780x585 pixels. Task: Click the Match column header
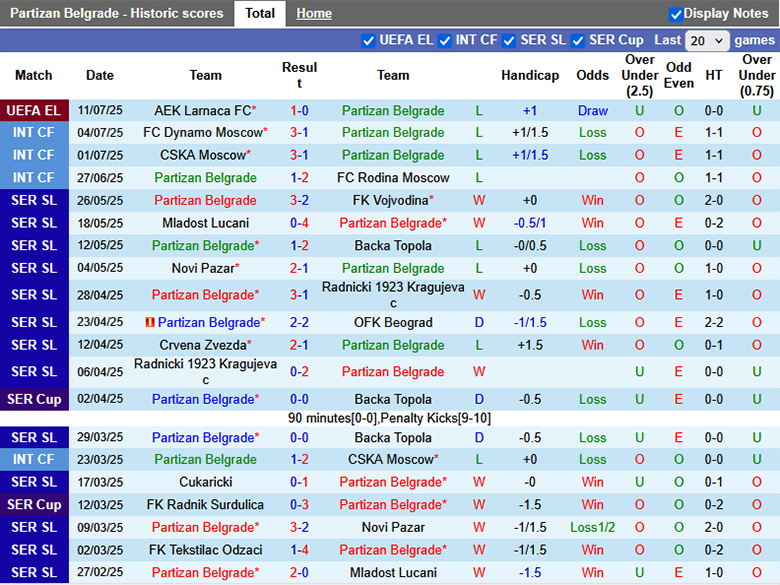pos(33,75)
